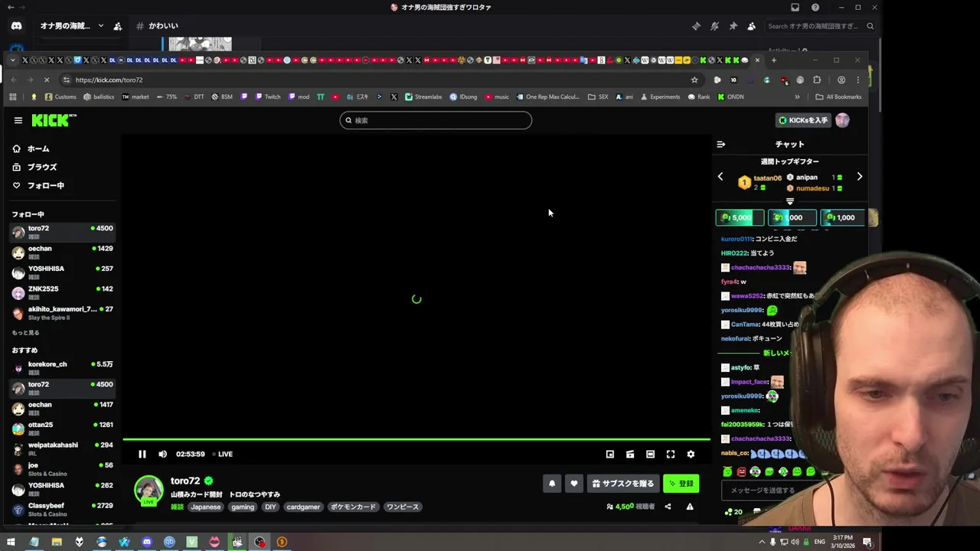
Task: Open the user profile avatar menu
Action: point(842,120)
